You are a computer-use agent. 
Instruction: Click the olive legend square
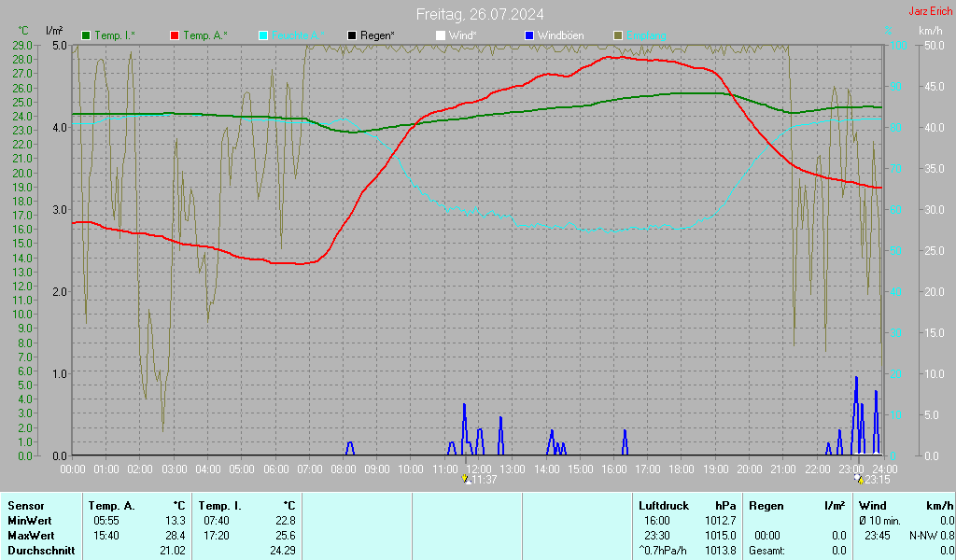[617, 35]
